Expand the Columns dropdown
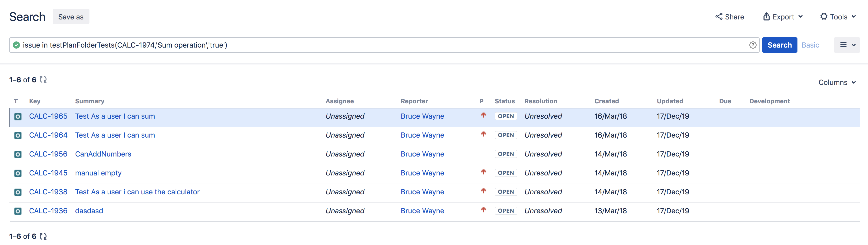This screenshot has height=245, width=868. (837, 83)
